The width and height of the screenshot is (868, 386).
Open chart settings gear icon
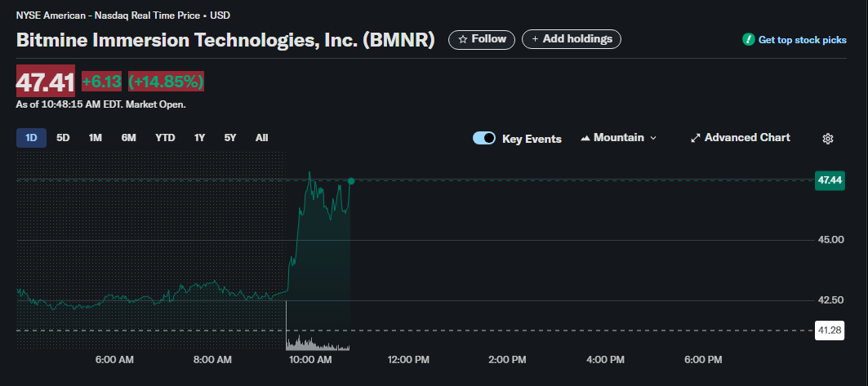(x=828, y=139)
